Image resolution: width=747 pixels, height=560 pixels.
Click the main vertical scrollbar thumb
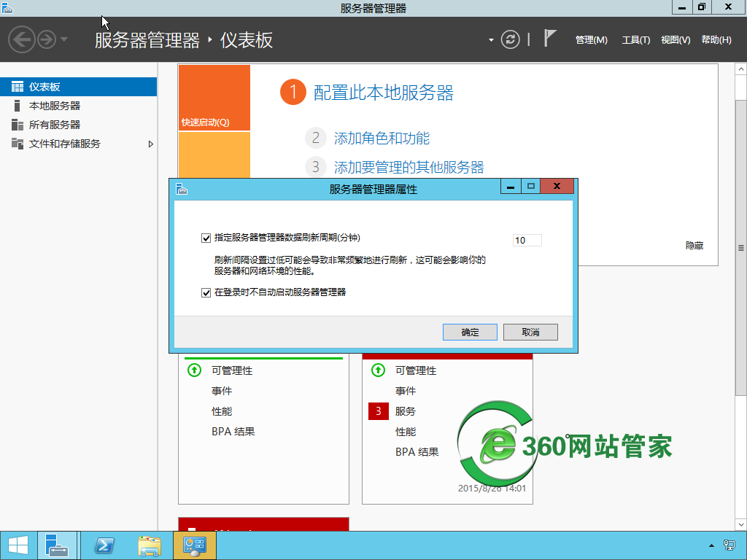click(x=741, y=248)
